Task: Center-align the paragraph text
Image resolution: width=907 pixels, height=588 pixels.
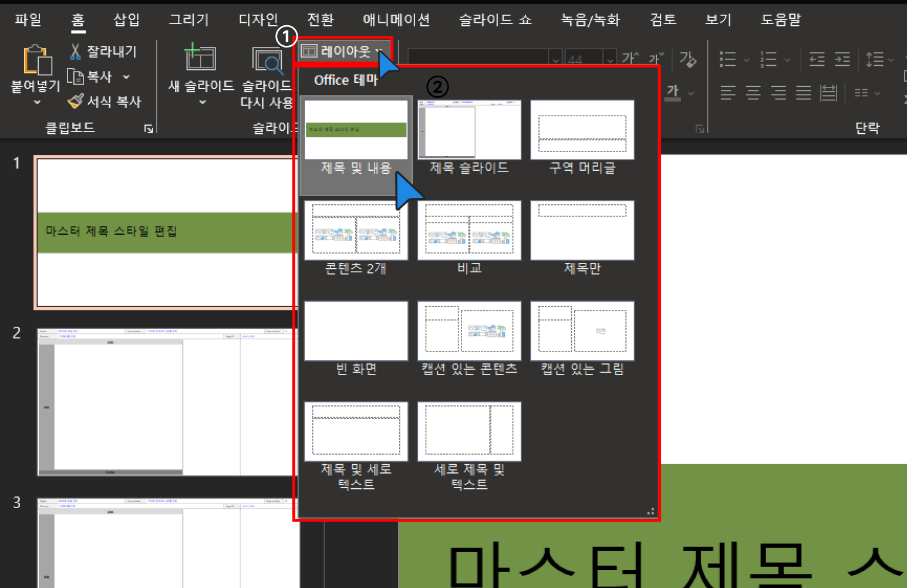Action: click(x=753, y=93)
